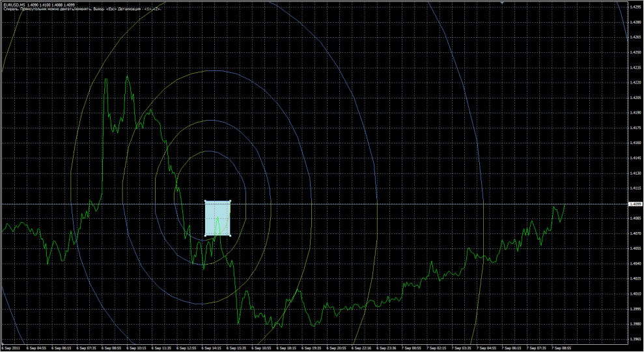Click the 1.3965 price scale label
Screen dimensions: 644x352
[x=635, y=339]
